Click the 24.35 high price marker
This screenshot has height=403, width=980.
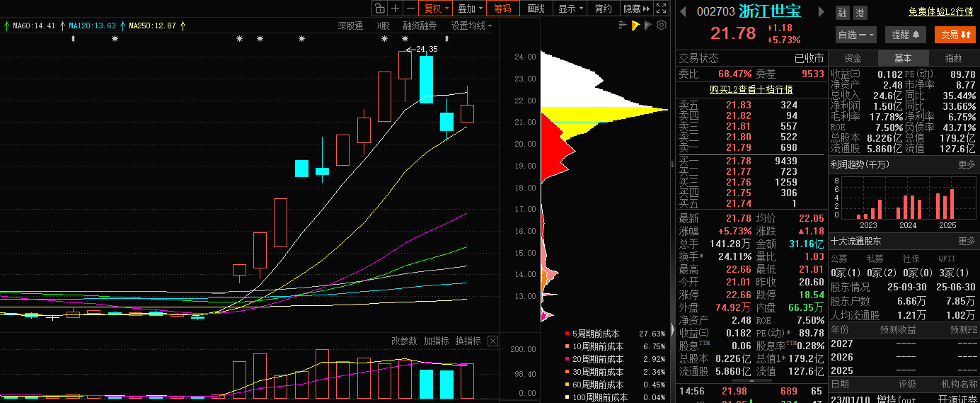(x=427, y=49)
